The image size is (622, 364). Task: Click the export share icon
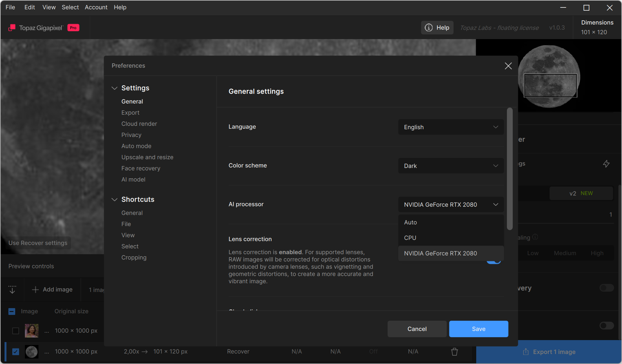point(526,352)
